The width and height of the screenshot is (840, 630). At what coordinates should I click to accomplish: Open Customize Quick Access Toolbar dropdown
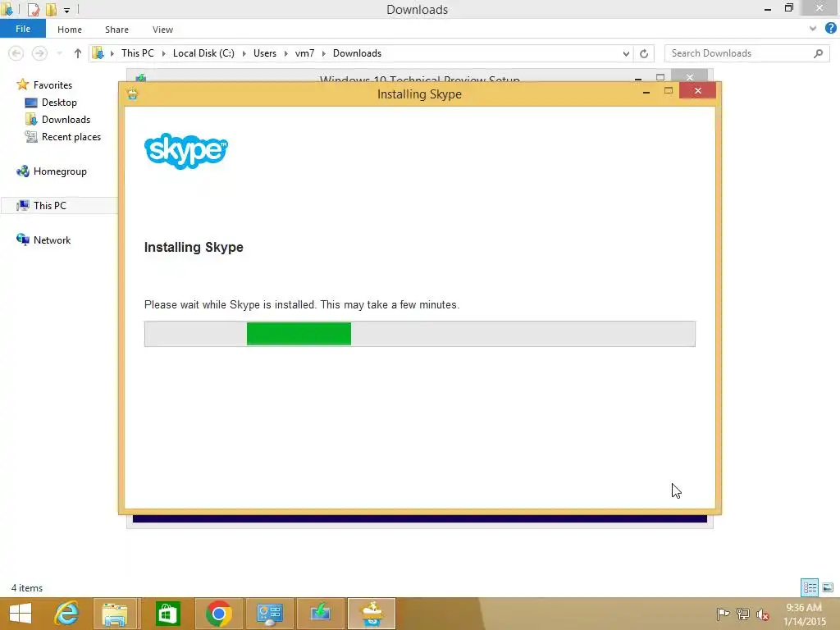pos(67,10)
